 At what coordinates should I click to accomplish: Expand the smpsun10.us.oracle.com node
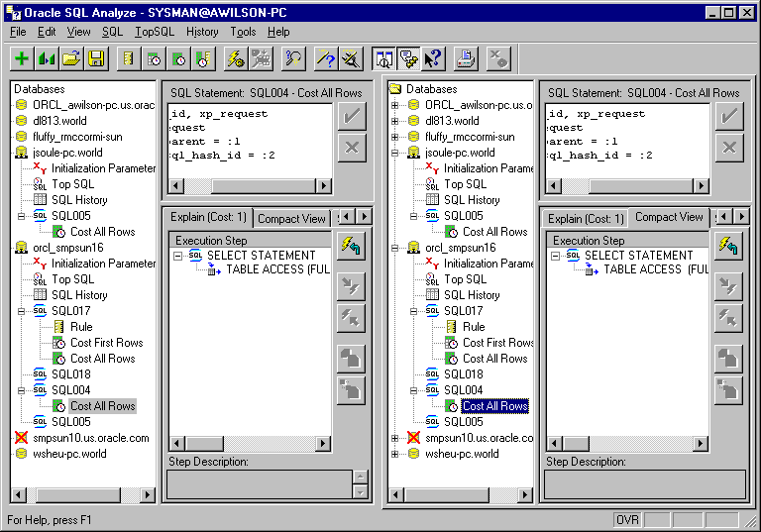pyautogui.click(x=395, y=438)
